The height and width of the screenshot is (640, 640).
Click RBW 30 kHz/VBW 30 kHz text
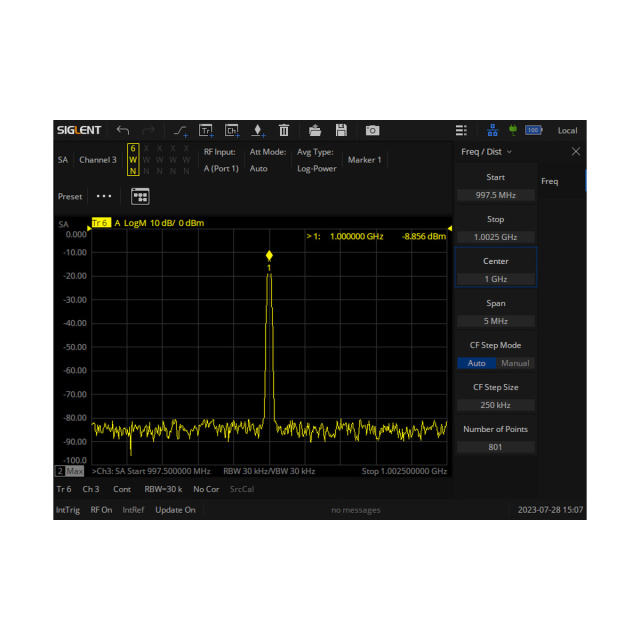[269, 471]
